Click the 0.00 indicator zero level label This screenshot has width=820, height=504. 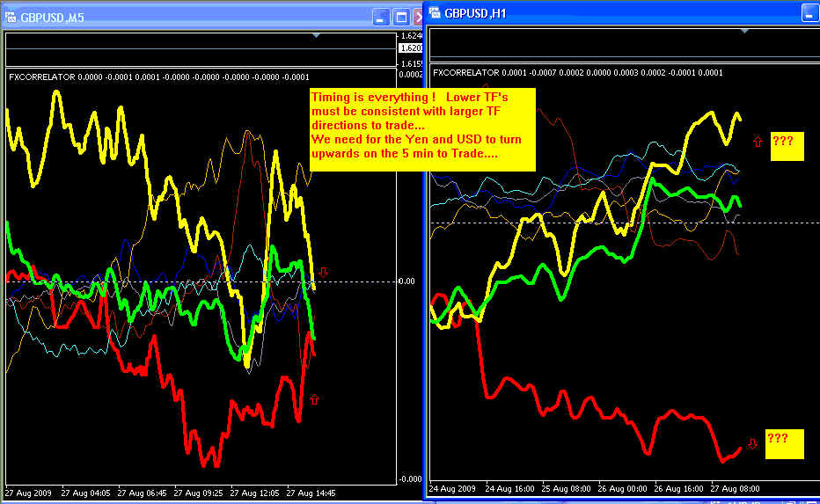coord(406,281)
